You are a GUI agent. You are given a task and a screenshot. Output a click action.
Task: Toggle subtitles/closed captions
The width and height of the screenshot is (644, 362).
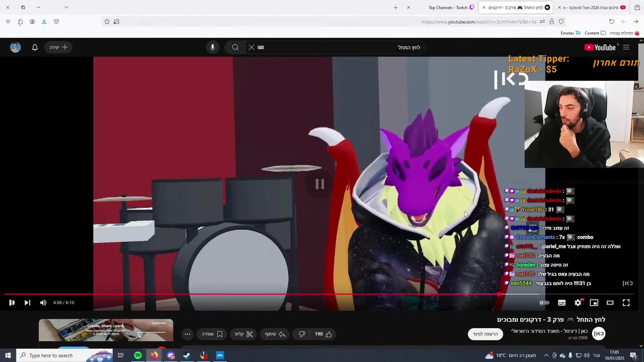tap(561, 303)
